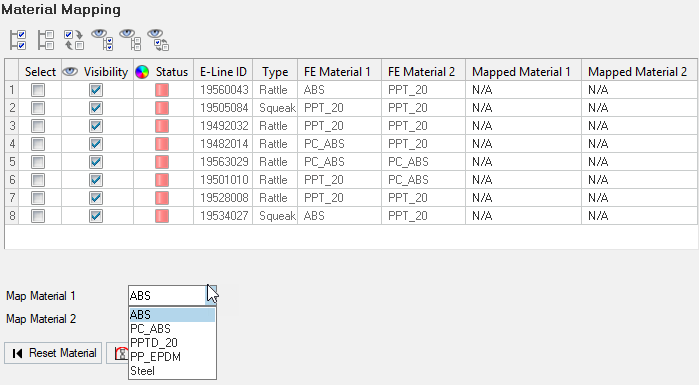The height and width of the screenshot is (385, 699).
Task: Tick Select checkbox for E-Line 19482014
Action: pyautogui.click(x=38, y=144)
